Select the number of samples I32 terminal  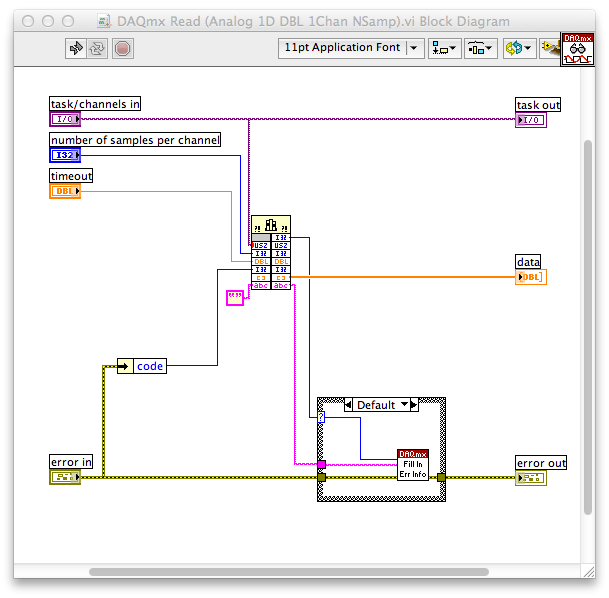[x=65, y=155]
